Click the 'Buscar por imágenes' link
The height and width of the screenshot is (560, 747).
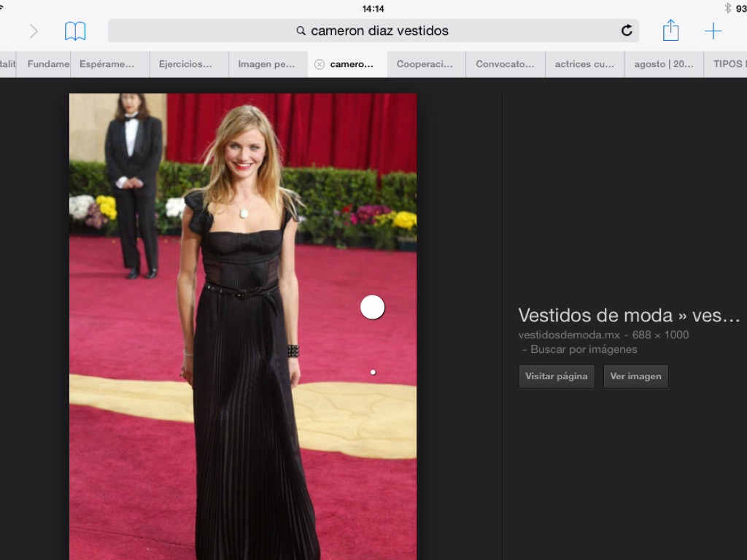(584, 349)
